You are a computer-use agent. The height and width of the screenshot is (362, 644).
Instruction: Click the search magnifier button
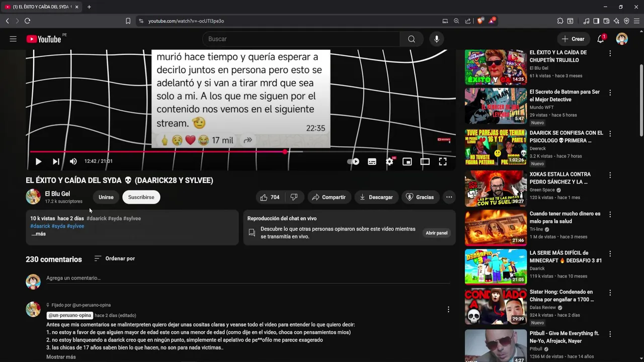412,39
